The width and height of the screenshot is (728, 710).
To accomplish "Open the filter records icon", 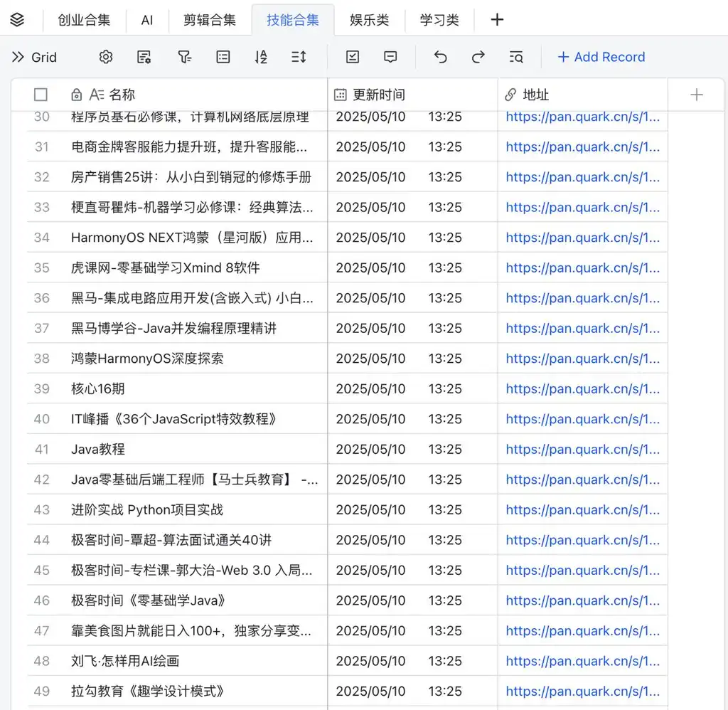I will pyautogui.click(x=184, y=57).
